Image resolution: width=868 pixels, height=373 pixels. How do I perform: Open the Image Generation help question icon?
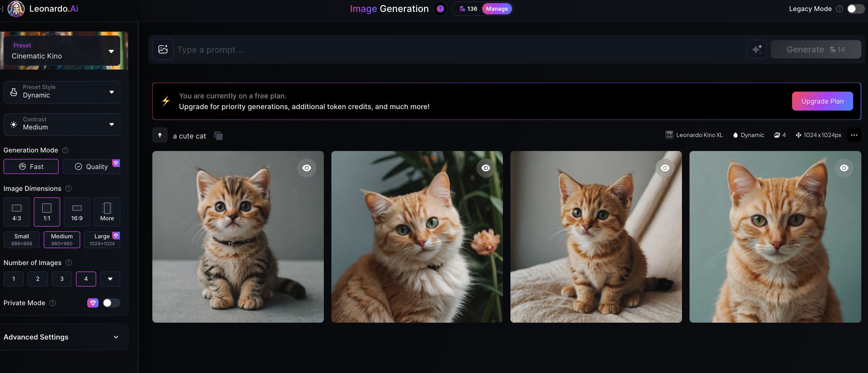tap(440, 9)
